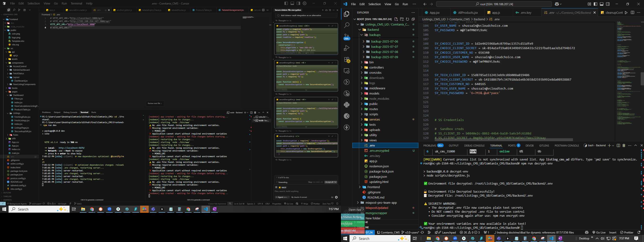Click New File icon in VS Code explorer header
Screen dimensions: 644x242
(x=396, y=19)
